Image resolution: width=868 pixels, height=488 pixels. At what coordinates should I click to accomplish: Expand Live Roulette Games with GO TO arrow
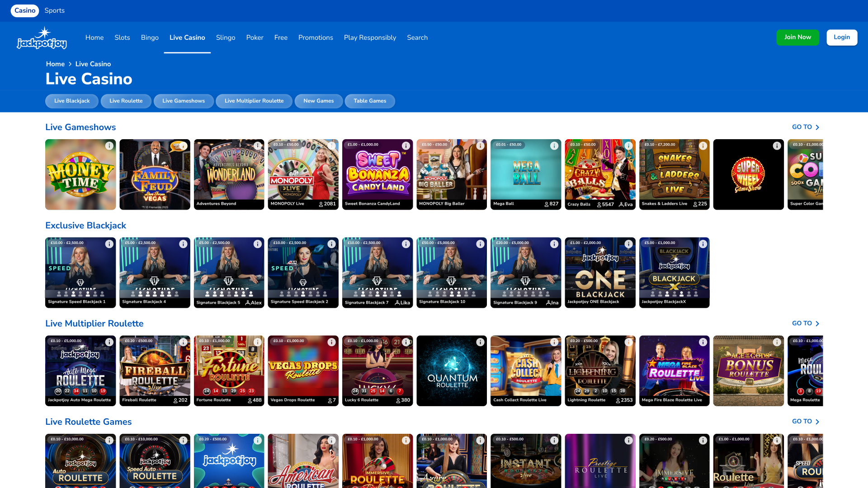[806, 421]
